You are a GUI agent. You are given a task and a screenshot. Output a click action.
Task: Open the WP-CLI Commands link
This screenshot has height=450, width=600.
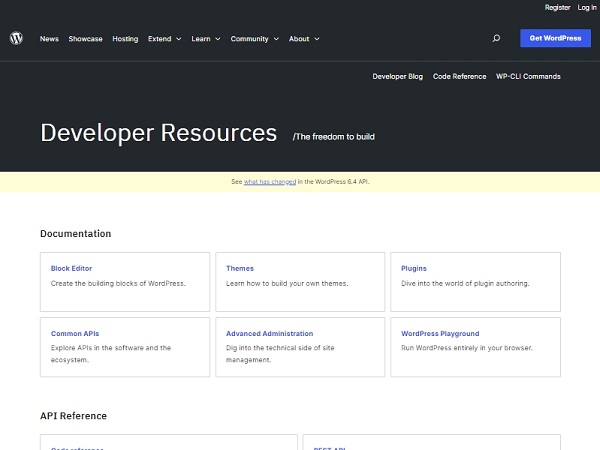click(x=528, y=77)
